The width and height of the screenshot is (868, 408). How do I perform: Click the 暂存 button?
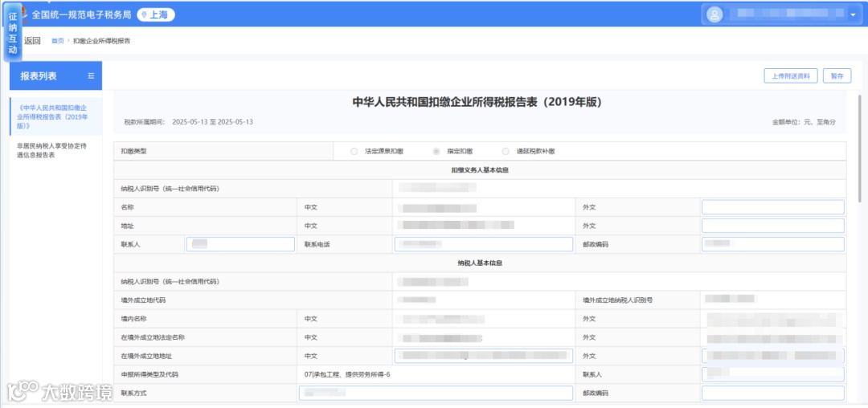(x=837, y=76)
